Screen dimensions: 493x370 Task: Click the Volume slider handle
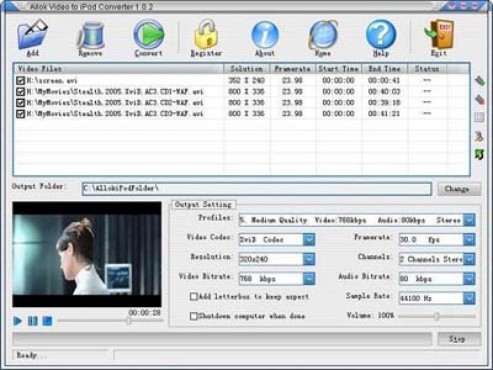point(436,316)
